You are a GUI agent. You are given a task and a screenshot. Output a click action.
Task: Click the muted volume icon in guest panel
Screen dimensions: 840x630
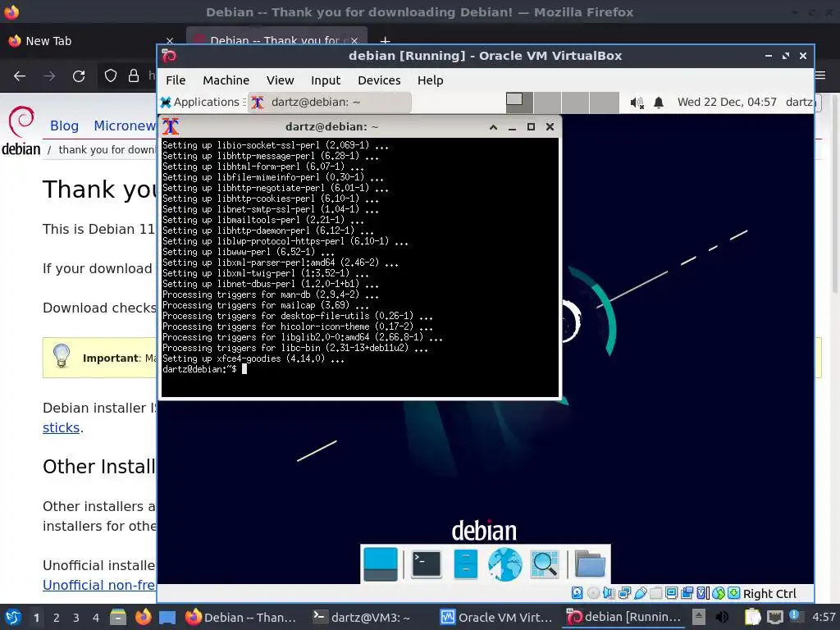pyautogui.click(x=637, y=103)
